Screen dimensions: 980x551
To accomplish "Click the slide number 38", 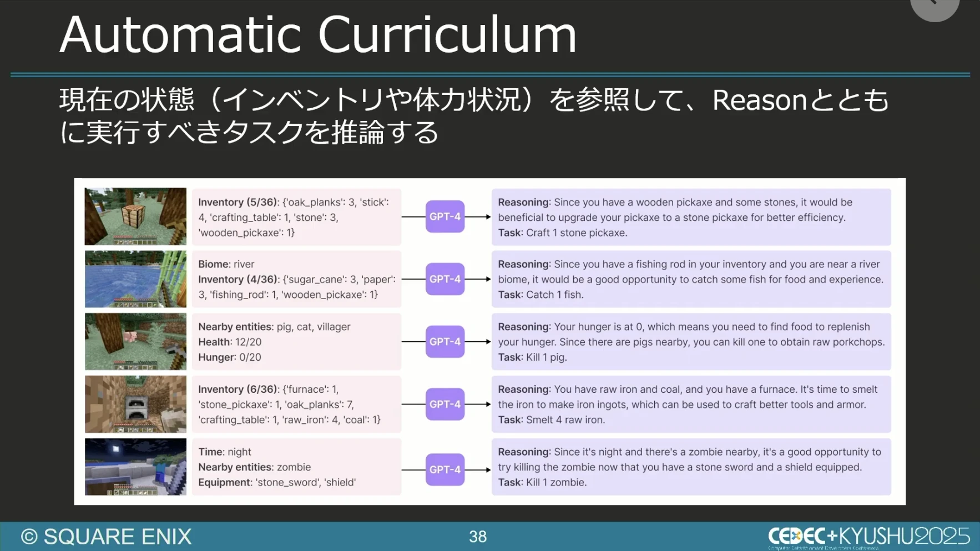I will (477, 537).
